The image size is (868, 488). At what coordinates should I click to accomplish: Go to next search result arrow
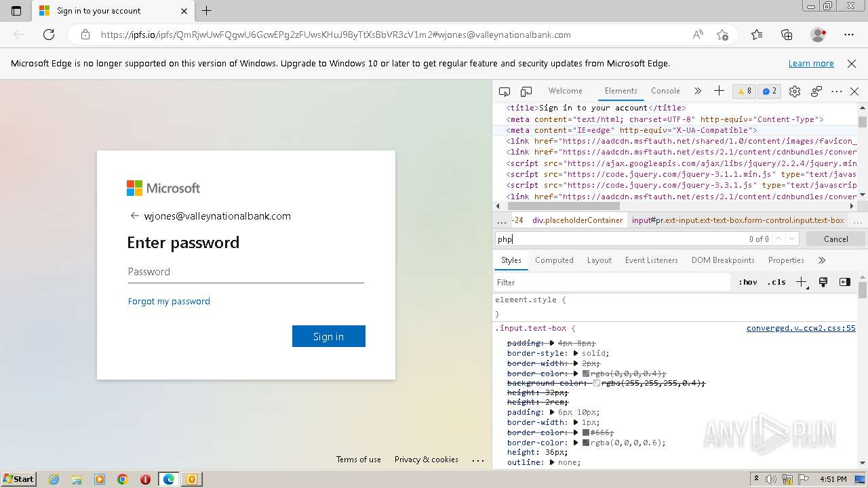point(792,239)
